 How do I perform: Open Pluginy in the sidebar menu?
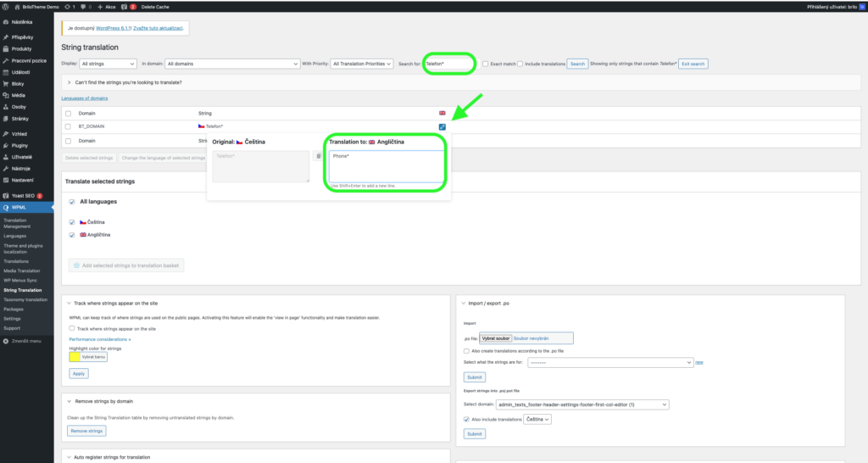(x=22, y=145)
